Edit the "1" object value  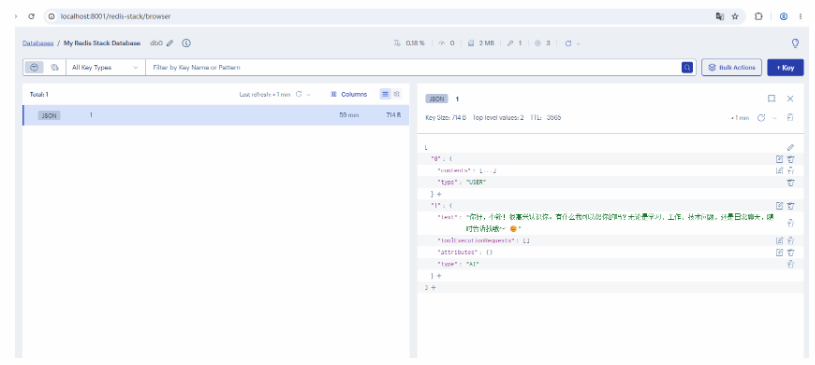[779, 206]
